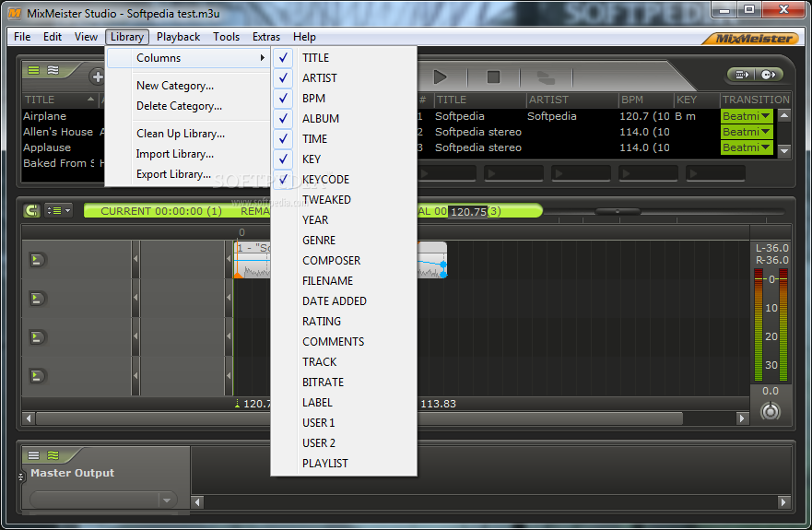The width and height of the screenshot is (812, 530).
Task: Enable the DATE ADDED column
Action: click(344, 300)
